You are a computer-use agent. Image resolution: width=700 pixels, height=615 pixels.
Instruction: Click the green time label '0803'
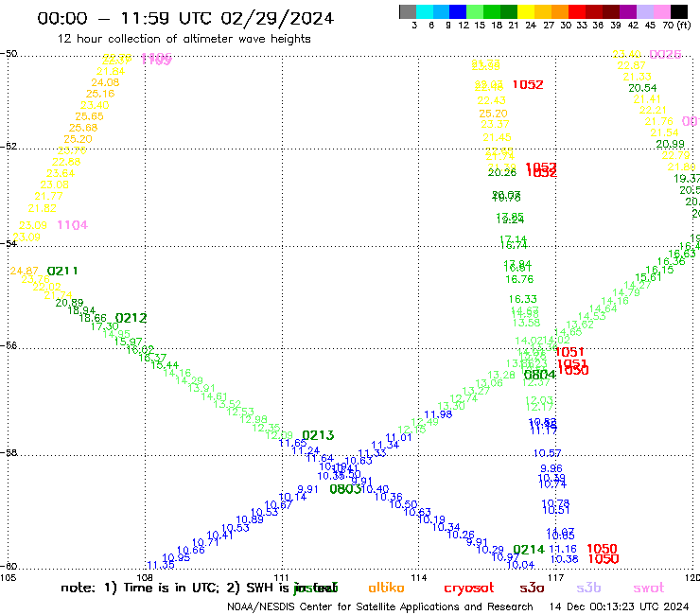point(345,489)
